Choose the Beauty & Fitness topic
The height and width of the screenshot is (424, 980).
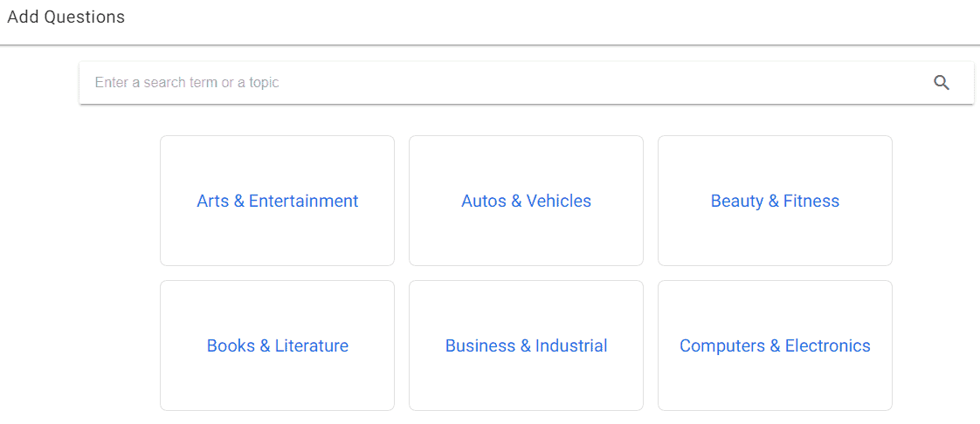tap(775, 201)
